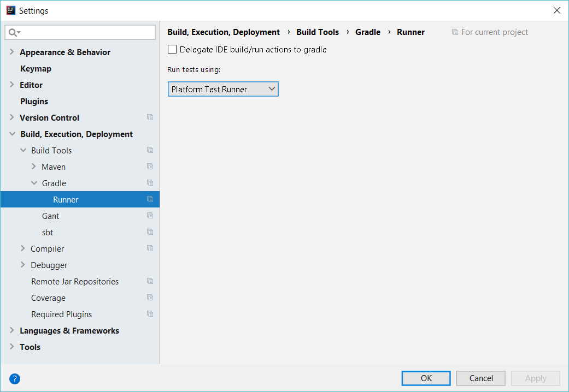Click the Runner breadcrumb heading
The height and width of the screenshot is (392, 569).
tap(410, 32)
